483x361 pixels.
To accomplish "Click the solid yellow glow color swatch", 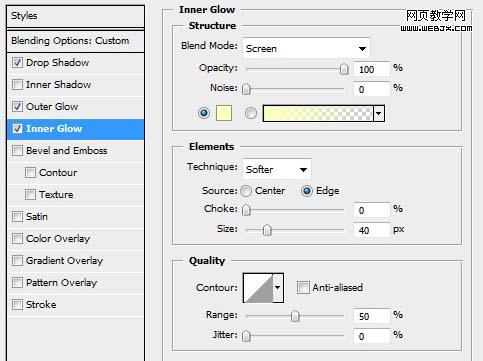I will click(x=224, y=113).
